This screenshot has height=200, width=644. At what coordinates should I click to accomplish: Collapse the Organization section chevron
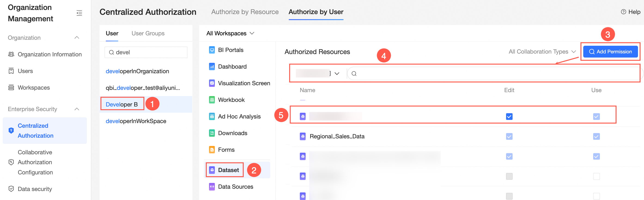(77, 37)
